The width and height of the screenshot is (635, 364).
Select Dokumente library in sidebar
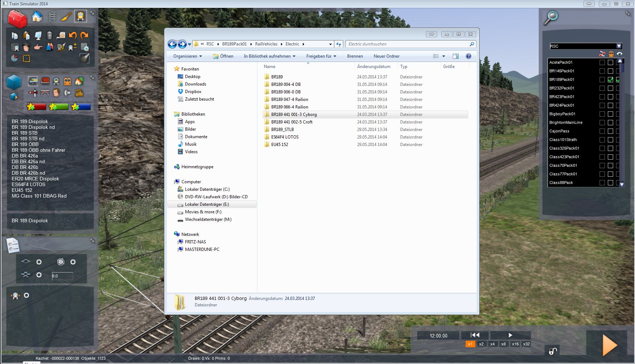[196, 137]
